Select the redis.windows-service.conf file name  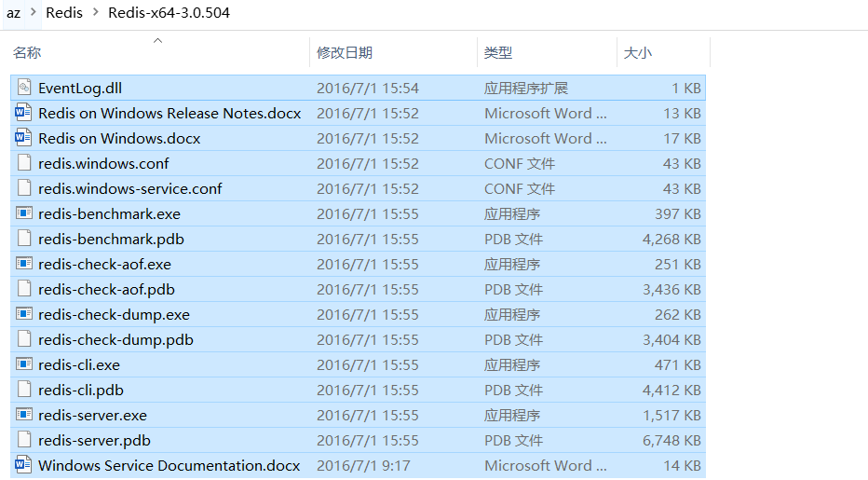pyautogui.click(x=130, y=188)
